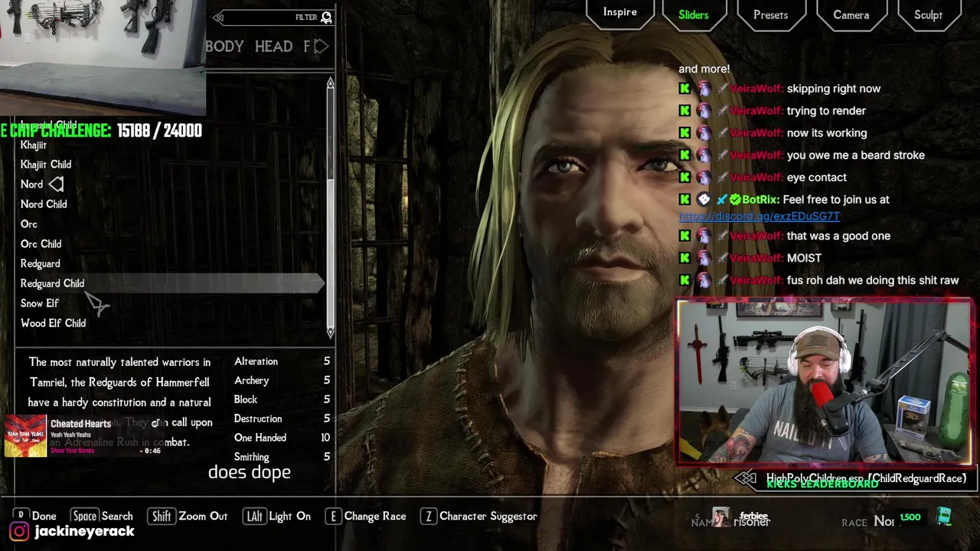Viewport: 980px width, 551px height.
Task: Select highlighted Redguard Child race
Action: point(170,283)
